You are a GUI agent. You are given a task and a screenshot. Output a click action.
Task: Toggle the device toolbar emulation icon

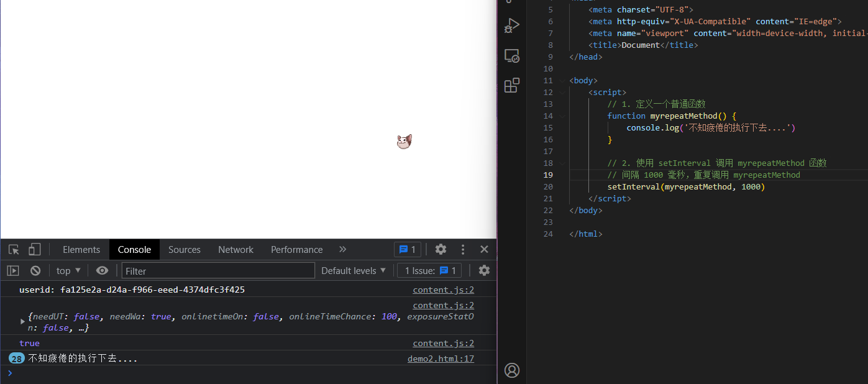(x=35, y=250)
